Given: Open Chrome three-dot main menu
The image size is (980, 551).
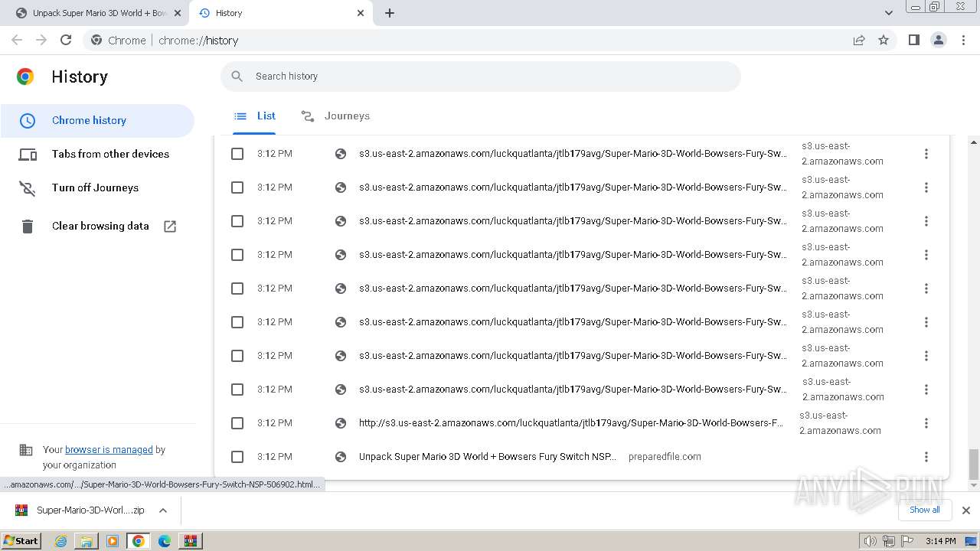Looking at the screenshot, I should click(963, 40).
